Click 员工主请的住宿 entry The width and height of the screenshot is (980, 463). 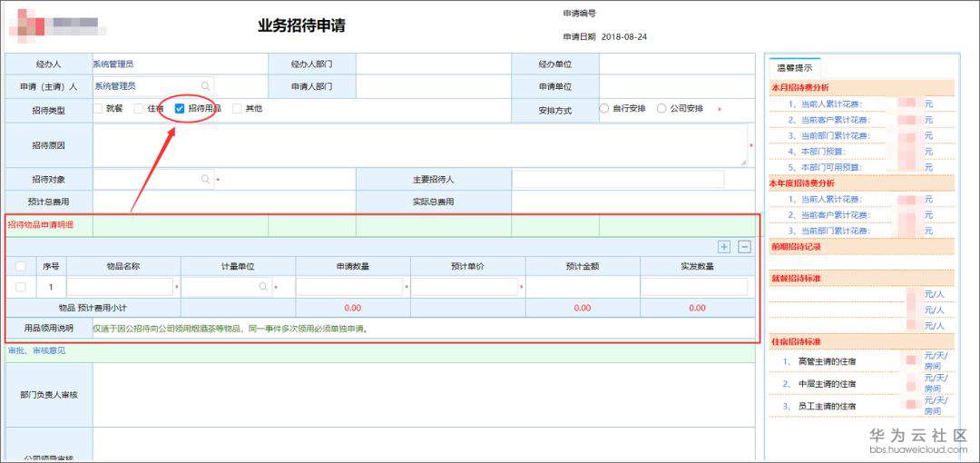click(827, 406)
